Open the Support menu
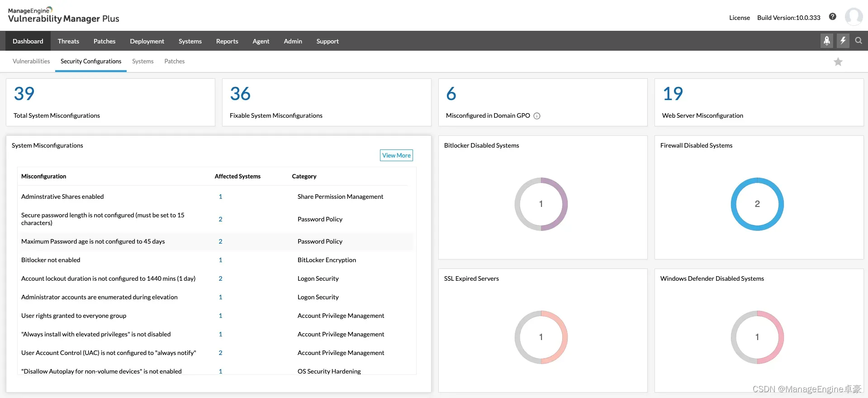The image size is (868, 398). 327,41
